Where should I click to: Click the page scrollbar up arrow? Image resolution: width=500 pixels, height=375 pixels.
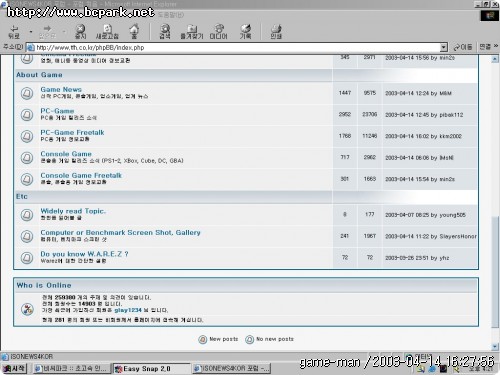(495, 59)
